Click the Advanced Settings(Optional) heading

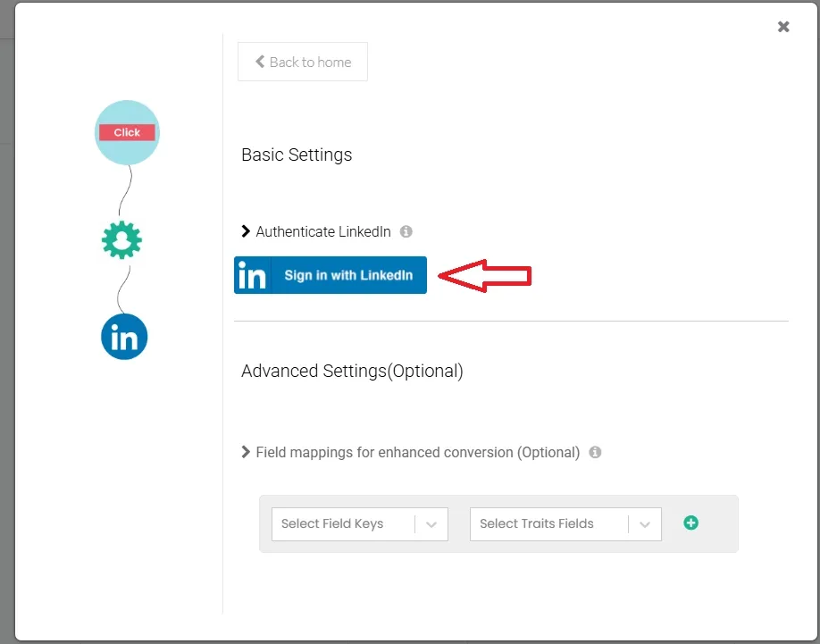352,371
